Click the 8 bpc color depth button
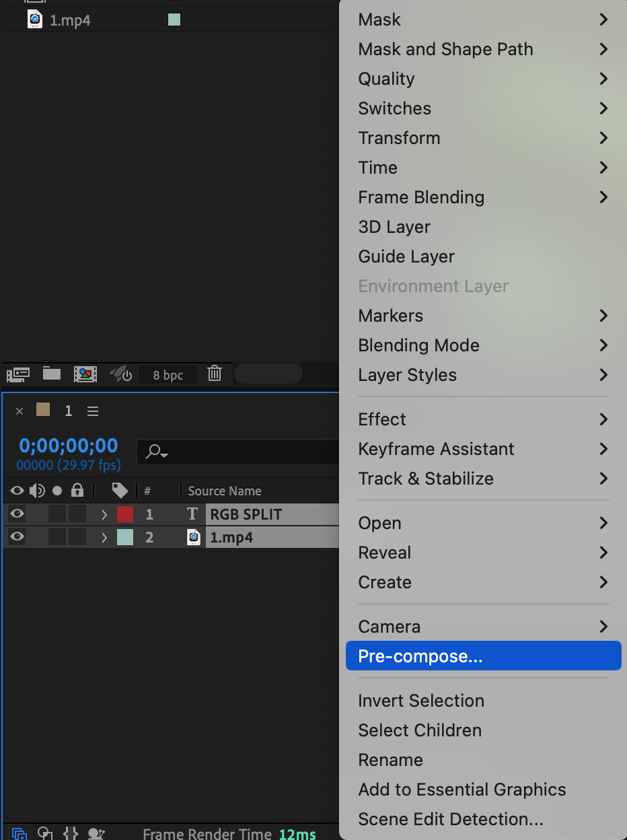 (168, 375)
